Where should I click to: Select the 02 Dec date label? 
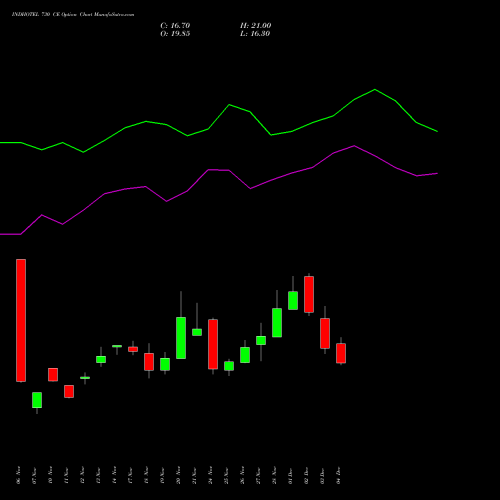point(306,475)
